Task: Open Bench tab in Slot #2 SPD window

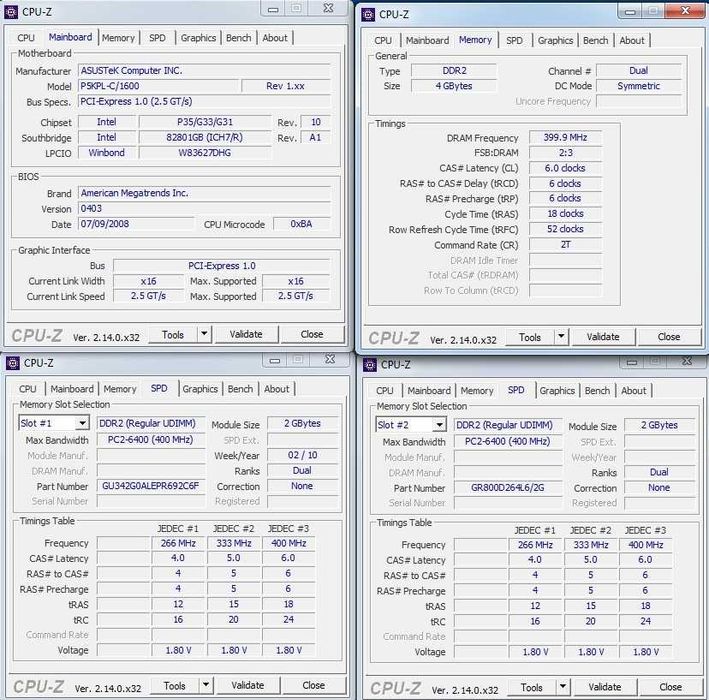Action: [597, 391]
